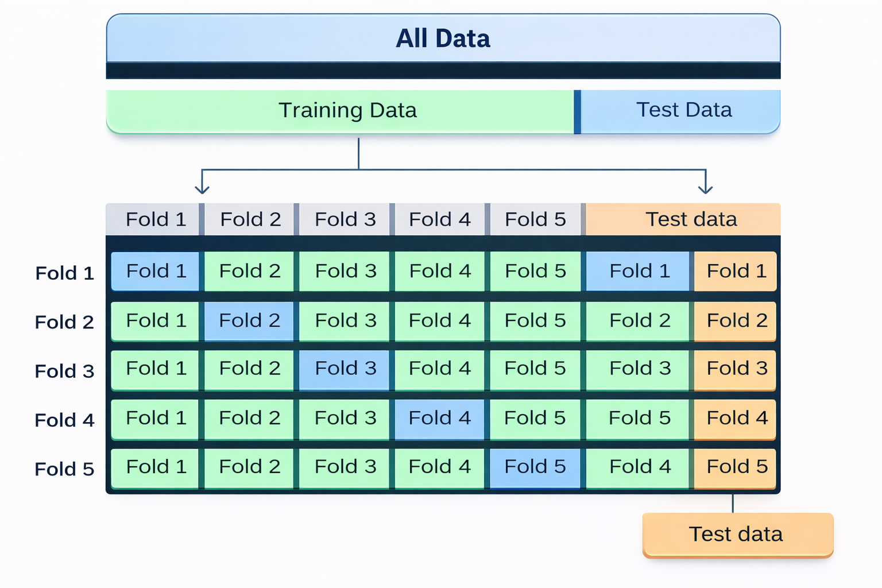Click the blue Fold 2 cell
This screenshot has width=882, height=588.
click(249, 320)
